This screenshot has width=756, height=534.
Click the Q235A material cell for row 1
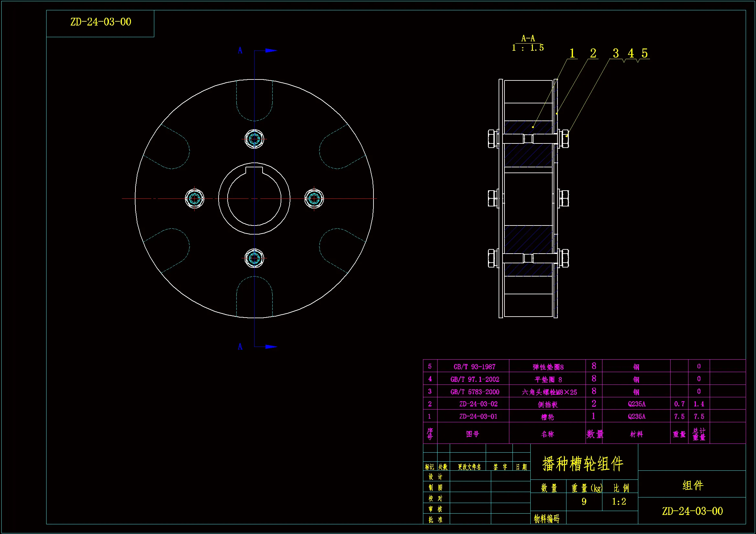[x=636, y=416]
